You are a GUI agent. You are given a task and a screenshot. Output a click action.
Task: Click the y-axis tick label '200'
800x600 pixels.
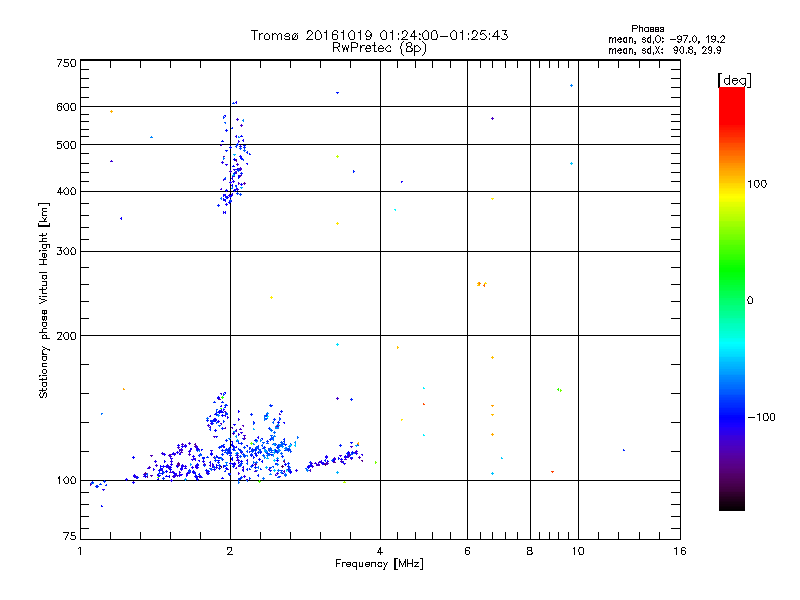(66, 336)
